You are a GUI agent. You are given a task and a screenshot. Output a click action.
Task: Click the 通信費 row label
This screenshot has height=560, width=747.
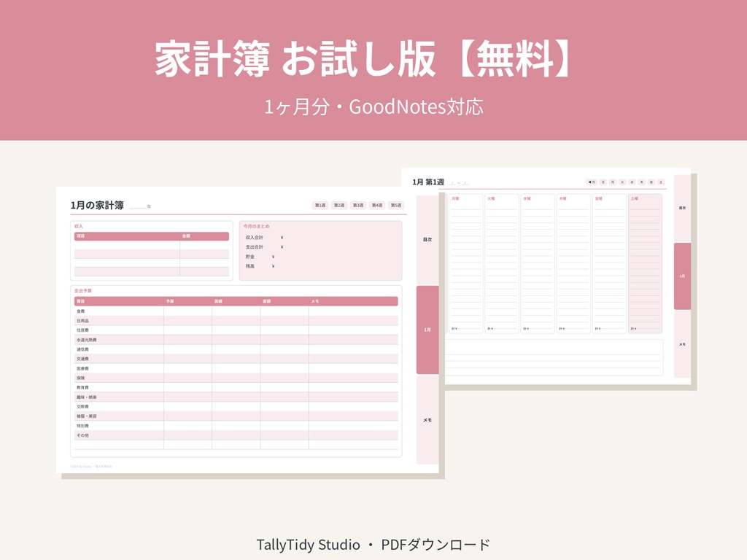[x=83, y=349]
